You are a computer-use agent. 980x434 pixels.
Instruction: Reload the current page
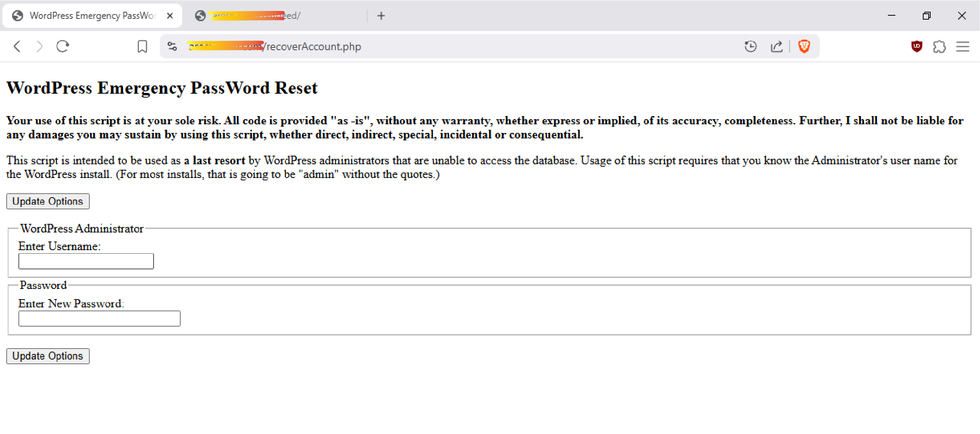tap(63, 46)
